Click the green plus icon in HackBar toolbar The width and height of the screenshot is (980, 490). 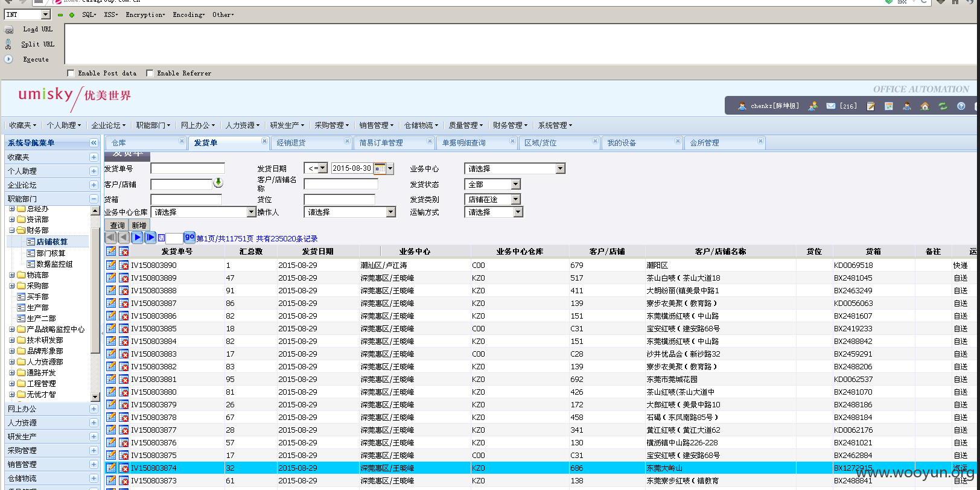click(72, 14)
